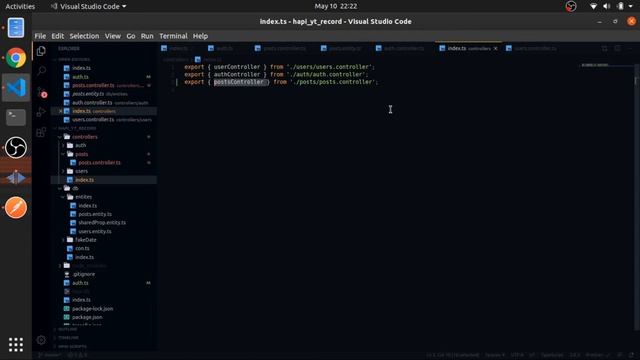Screen dimensions: 640x360
Task: Click the OBS indicator in top panel
Action: (x=571, y=6)
